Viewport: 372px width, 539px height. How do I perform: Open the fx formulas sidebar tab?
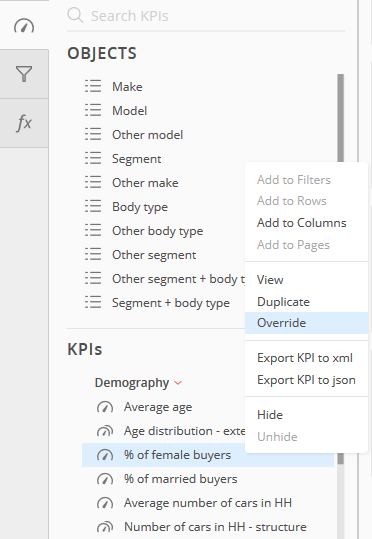pyautogui.click(x=24, y=123)
